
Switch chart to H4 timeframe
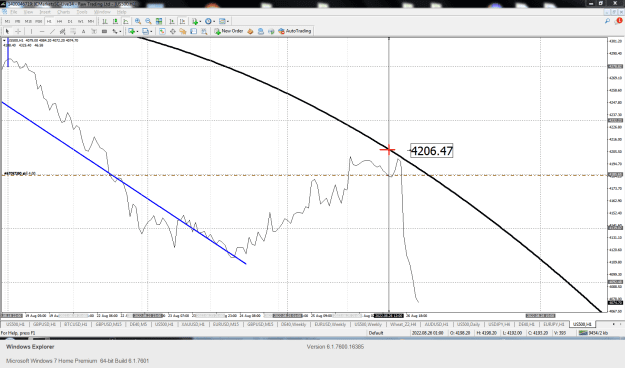point(59,21)
